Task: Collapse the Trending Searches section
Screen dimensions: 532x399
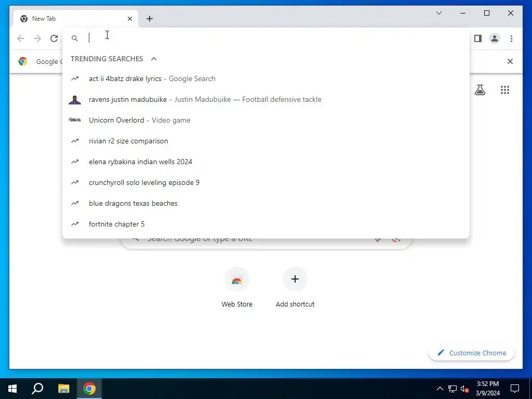Action: pyautogui.click(x=154, y=59)
